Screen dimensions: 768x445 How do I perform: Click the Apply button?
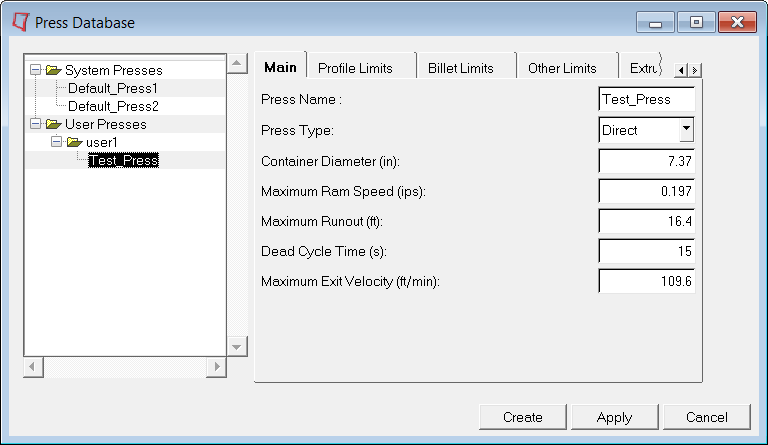[x=614, y=417]
